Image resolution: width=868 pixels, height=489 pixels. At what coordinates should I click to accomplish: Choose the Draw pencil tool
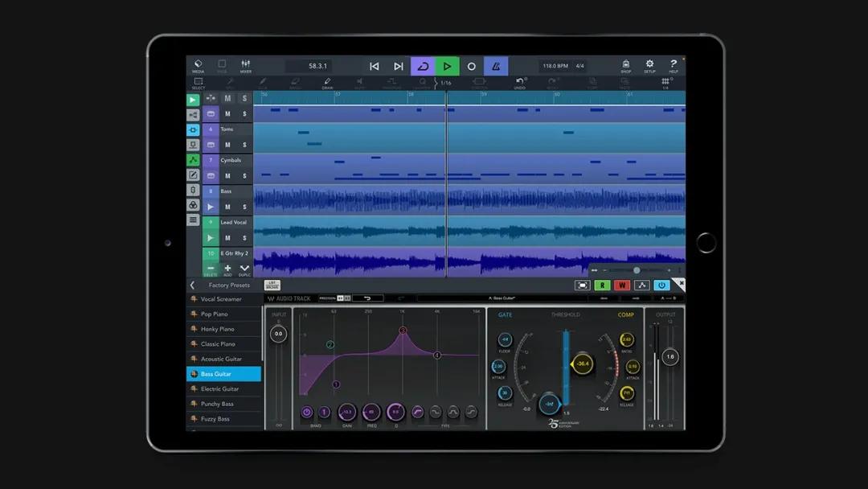pos(327,84)
